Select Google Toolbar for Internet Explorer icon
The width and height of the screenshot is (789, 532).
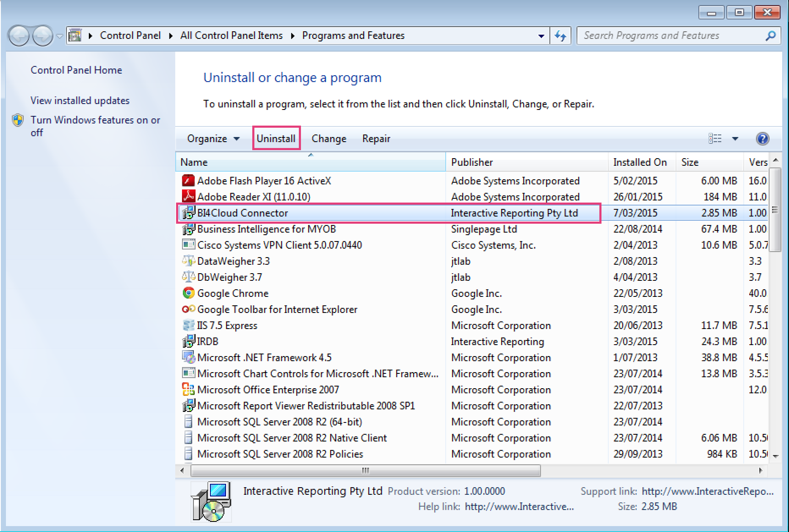click(188, 309)
